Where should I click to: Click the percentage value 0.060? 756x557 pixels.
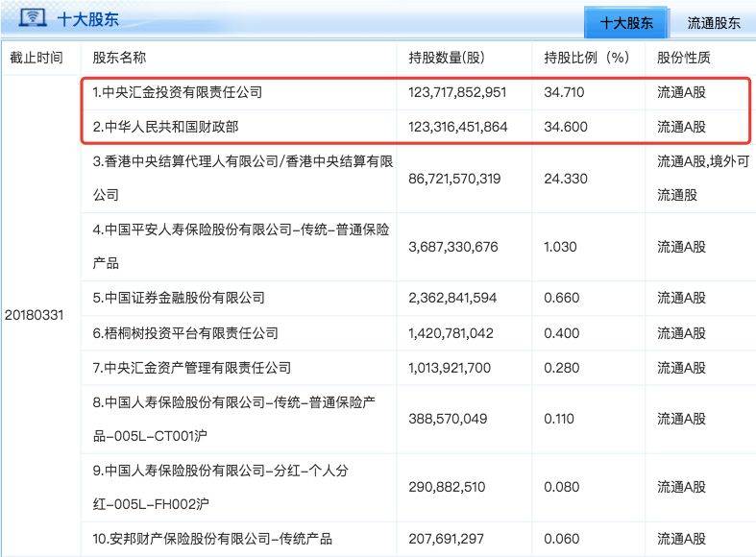point(562,538)
